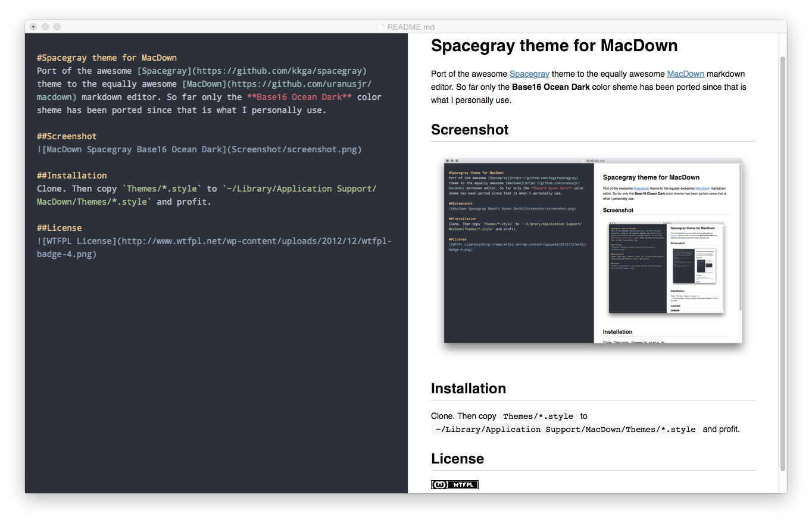Click the 'Spacegray theme for MacDown' preview heading
Image resolution: width=812 pixels, height=523 pixels.
pos(554,46)
